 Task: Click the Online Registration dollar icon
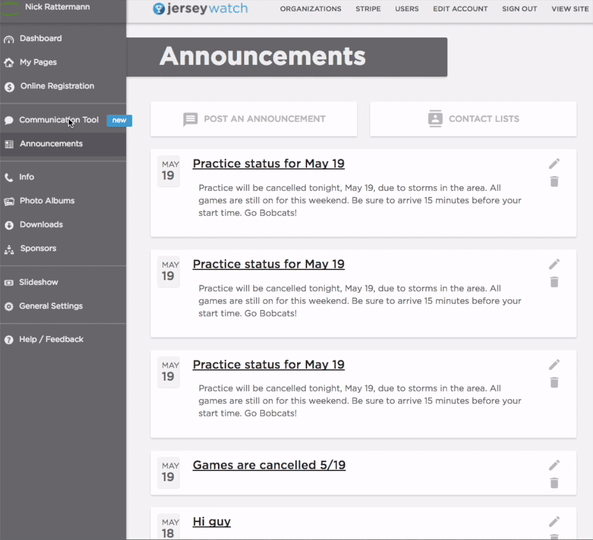[9, 87]
